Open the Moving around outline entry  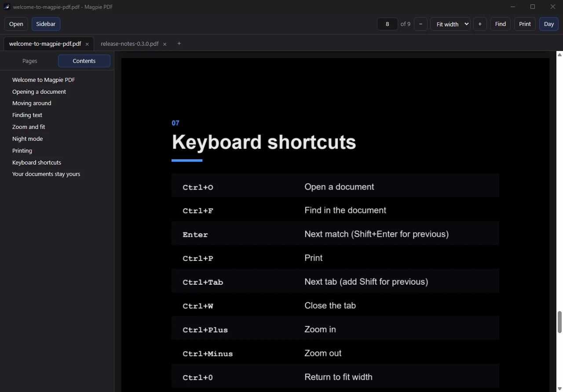click(x=32, y=103)
